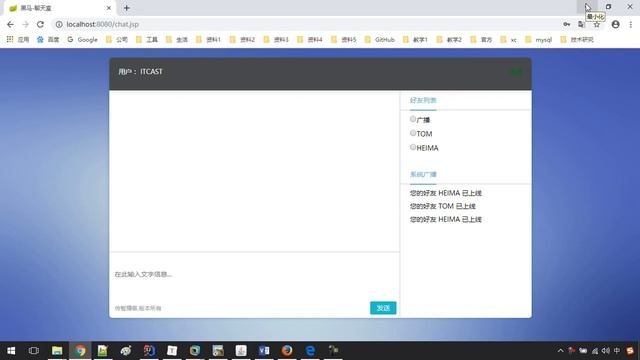Open the Firefox taskbar icon
640x360 pixels.
pyautogui.click(x=287, y=351)
